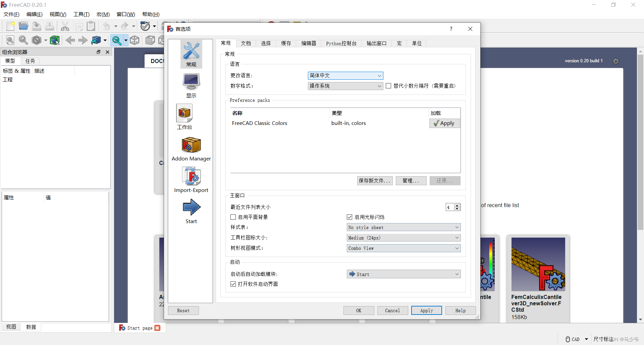Open the 树形视图模式 Combo View dropdown
This screenshot has height=345, width=644.
404,248
